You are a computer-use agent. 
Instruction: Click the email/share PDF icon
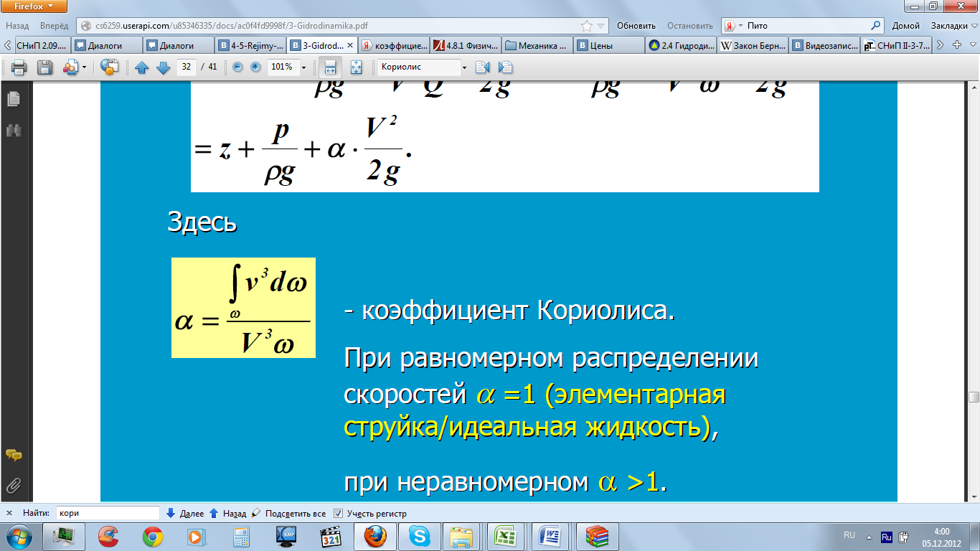[x=70, y=67]
